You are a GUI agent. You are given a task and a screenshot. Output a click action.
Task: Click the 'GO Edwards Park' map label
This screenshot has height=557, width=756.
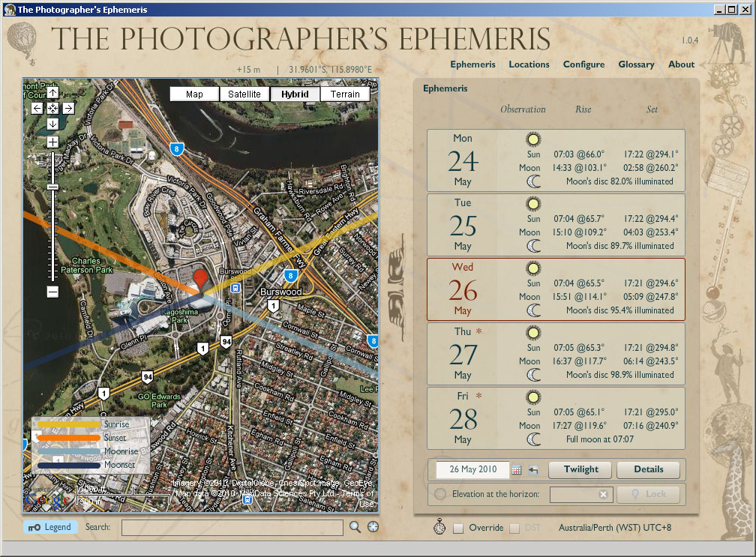click(x=159, y=400)
